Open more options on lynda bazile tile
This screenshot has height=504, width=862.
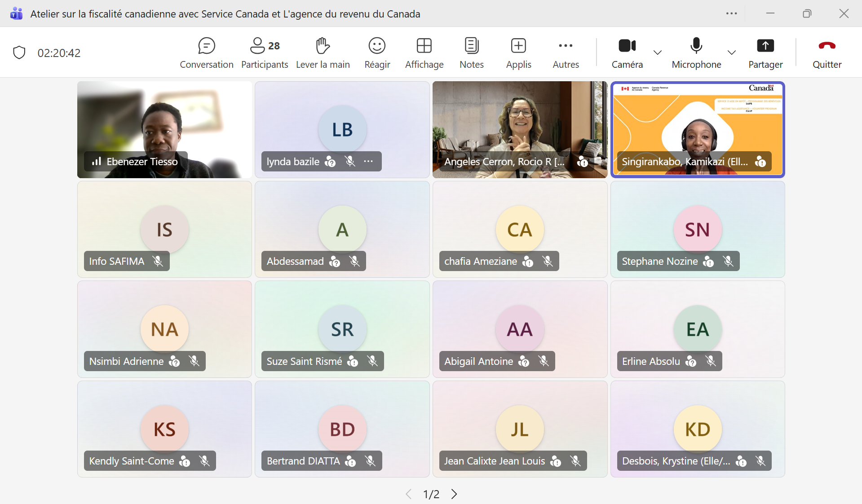[368, 162]
